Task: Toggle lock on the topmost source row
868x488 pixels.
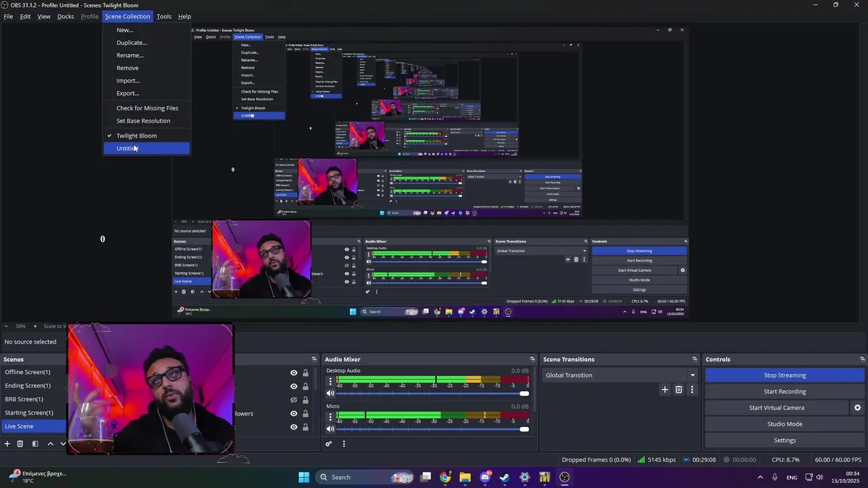Action: 305,373
